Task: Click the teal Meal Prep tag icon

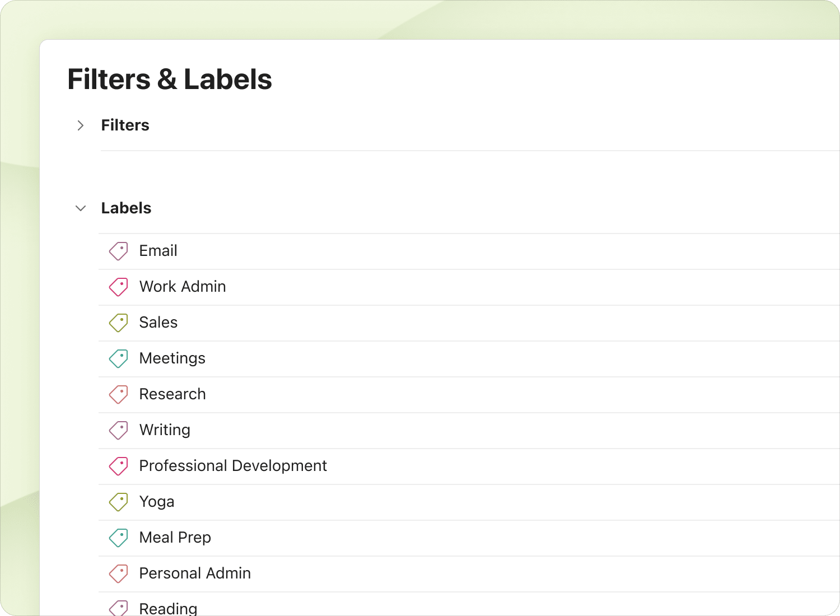Action: [119, 538]
